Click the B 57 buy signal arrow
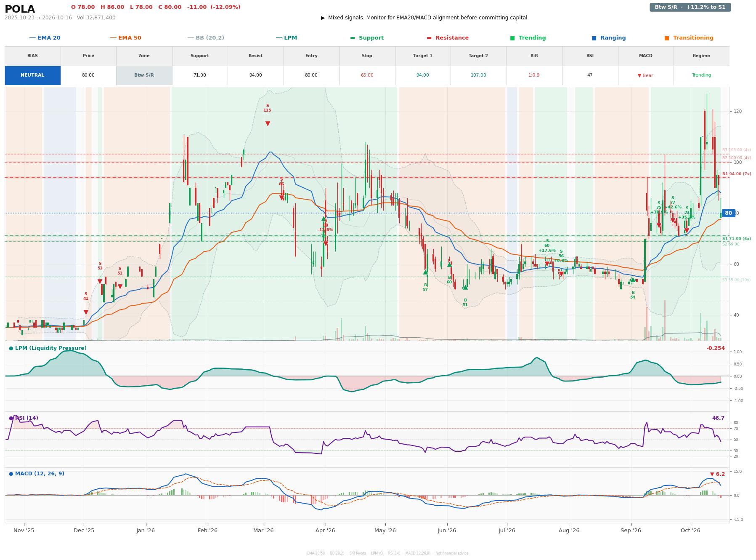 425,272
